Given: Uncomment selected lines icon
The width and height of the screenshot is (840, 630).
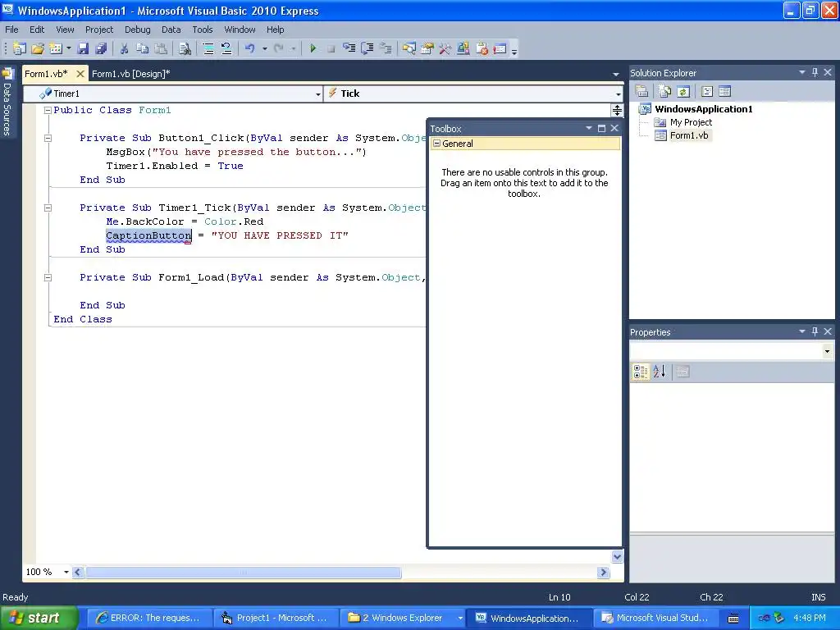Looking at the screenshot, I should [x=226, y=48].
